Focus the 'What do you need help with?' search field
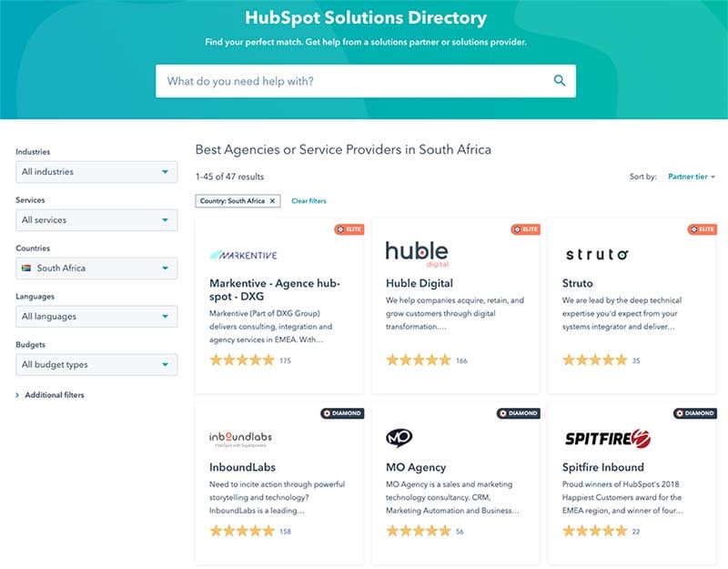 pyautogui.click(x=366, y=81)
